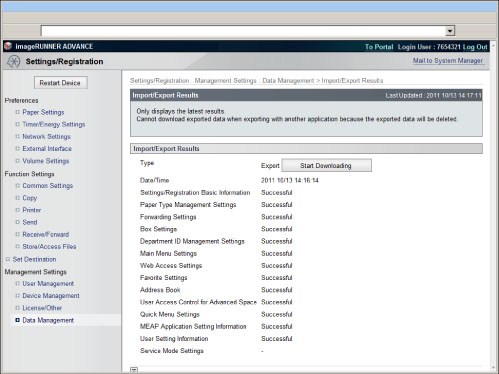Click Management Settings in the breadcrumb
499x374 pixels.
point(225,81)
